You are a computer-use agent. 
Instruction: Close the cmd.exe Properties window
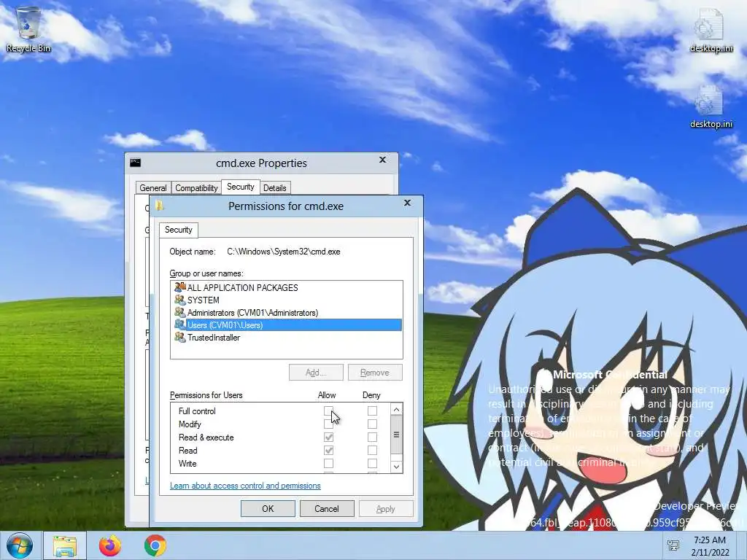click(382, 160)
